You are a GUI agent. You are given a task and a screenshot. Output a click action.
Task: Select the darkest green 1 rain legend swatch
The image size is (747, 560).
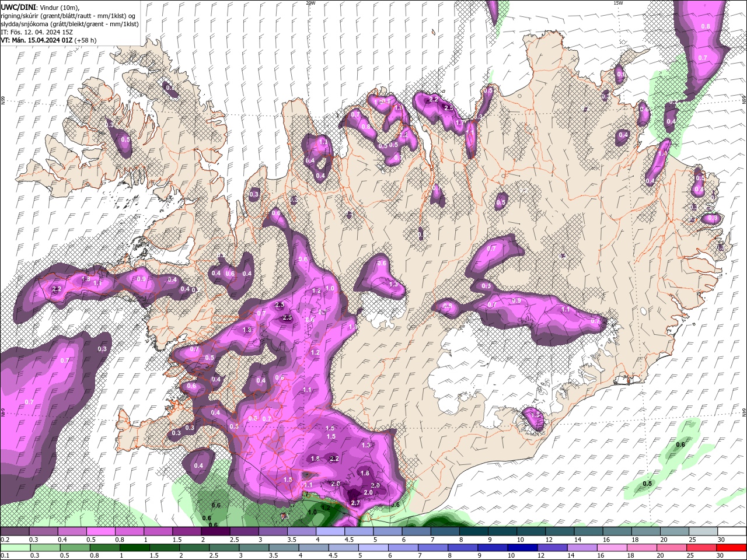pyautogui.click(x=134, y=548)
